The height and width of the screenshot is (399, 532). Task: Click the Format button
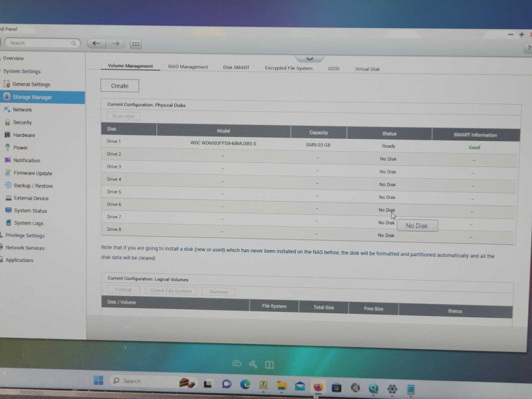click(123, 289)
